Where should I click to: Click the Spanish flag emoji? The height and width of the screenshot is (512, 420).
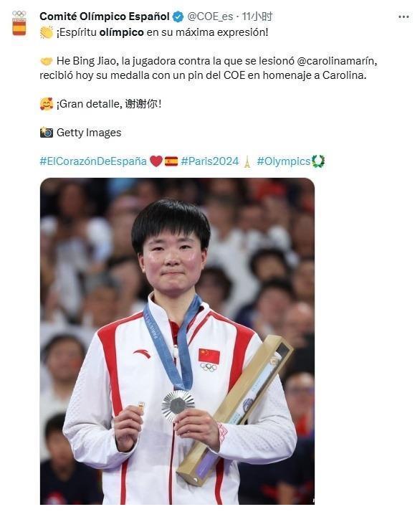click(171, 161)
